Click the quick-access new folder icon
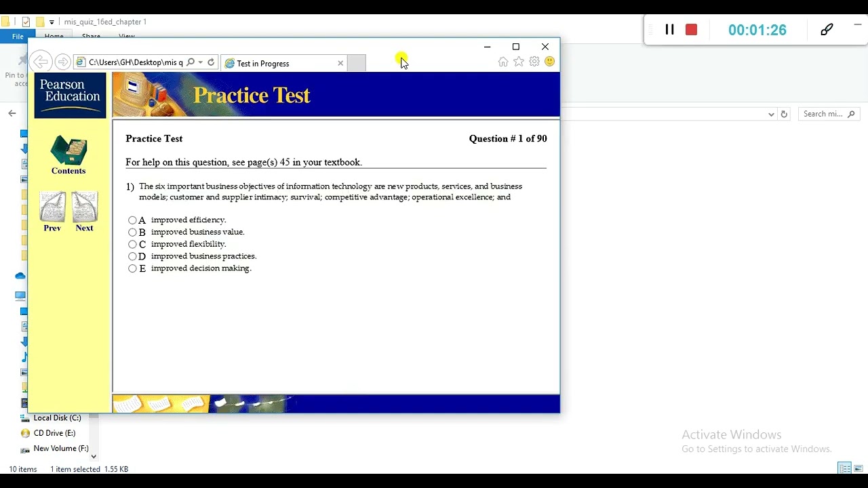The image size is (868, 488). pyautogui.click(x=40, y=22)
